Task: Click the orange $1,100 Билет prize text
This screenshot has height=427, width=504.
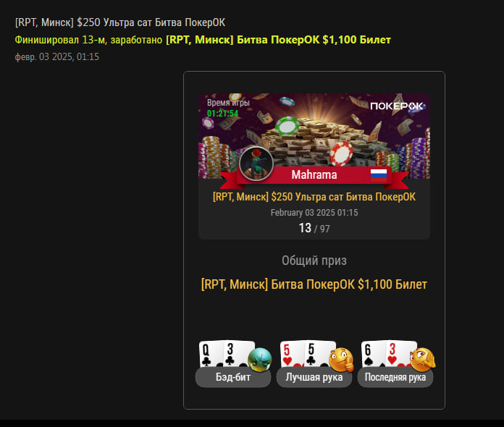Action: point(314,284)
